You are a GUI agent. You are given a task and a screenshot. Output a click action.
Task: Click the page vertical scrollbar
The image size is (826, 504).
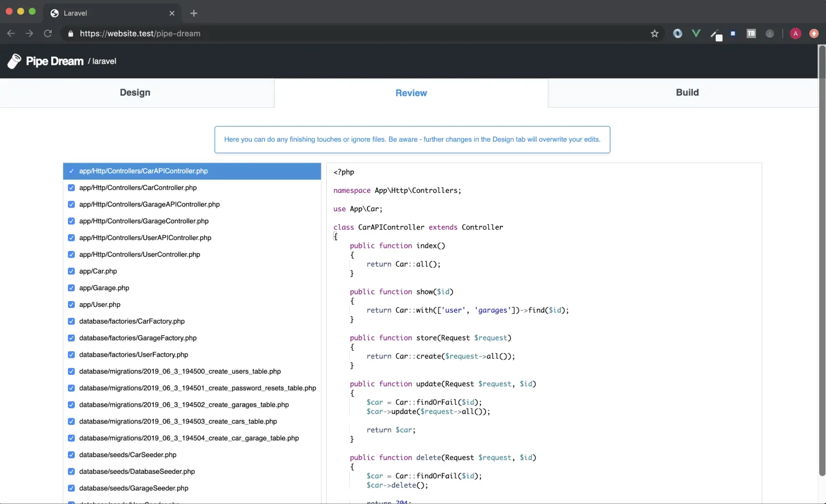(x=822, y=260)
